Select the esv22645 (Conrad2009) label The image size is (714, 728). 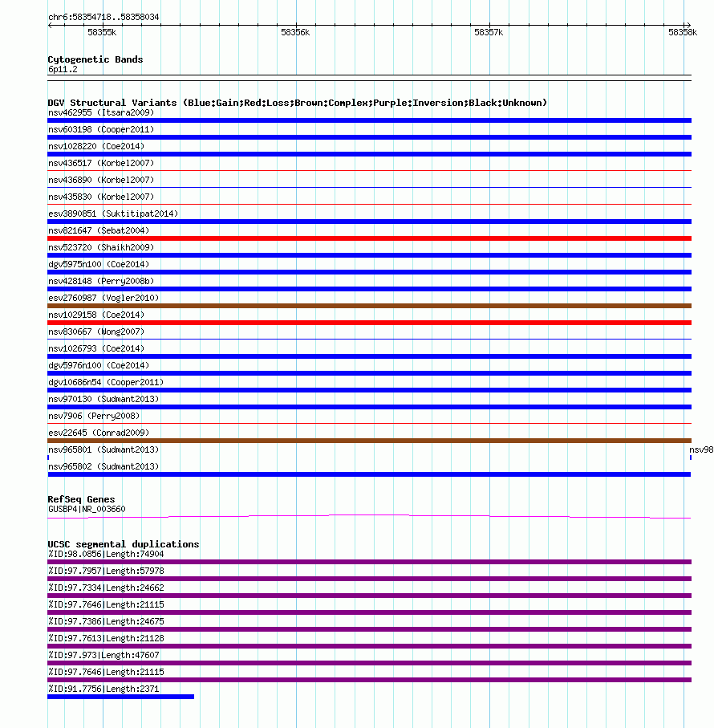[x=99, y=433]
